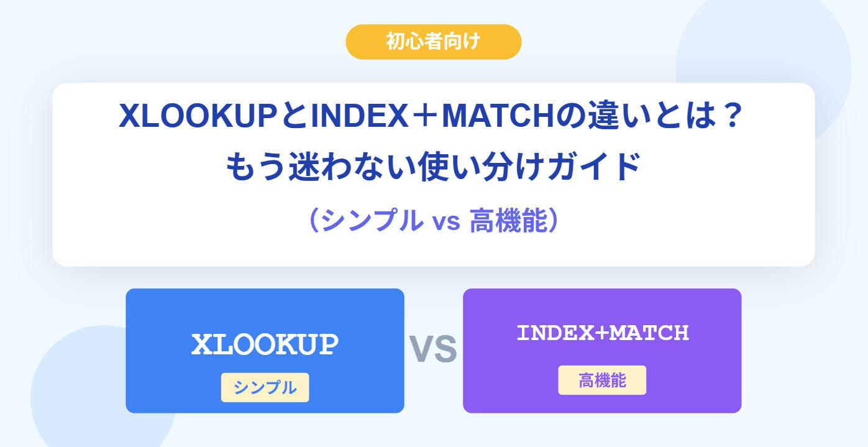This screenshot has height=447, width=868.
Task: Click the もう迷わない使い分けガイド heading line
Action: coord(433,168)
